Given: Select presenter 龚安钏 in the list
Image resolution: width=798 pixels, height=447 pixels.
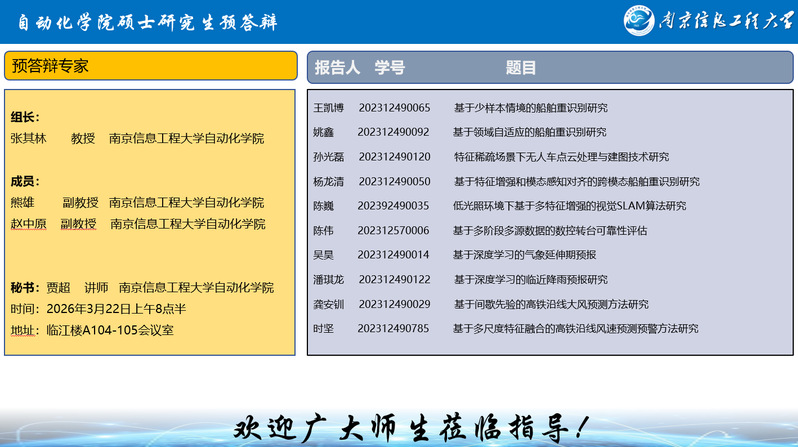Looking at the screenshot, I should pyautogui.click(x=328, y=304).
